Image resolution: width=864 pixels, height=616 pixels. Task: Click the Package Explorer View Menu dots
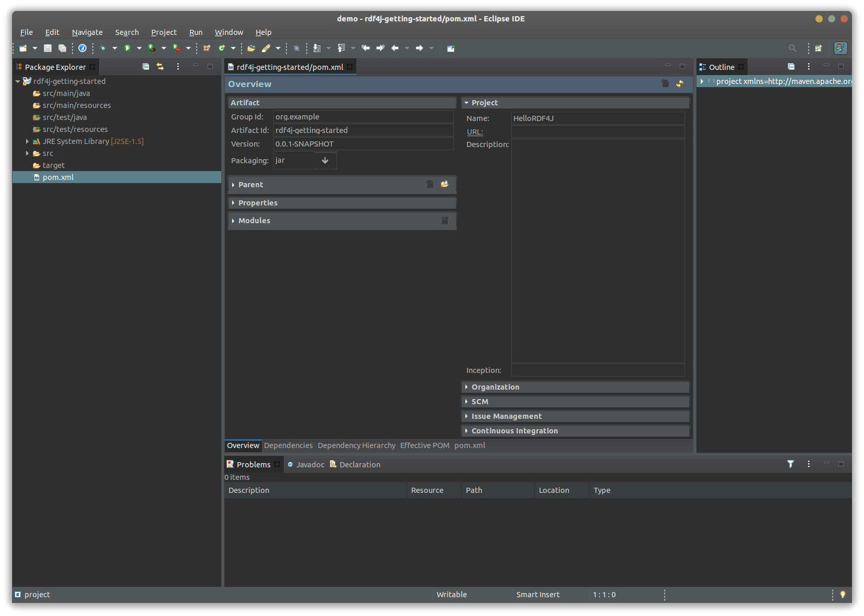click(178, 67)
